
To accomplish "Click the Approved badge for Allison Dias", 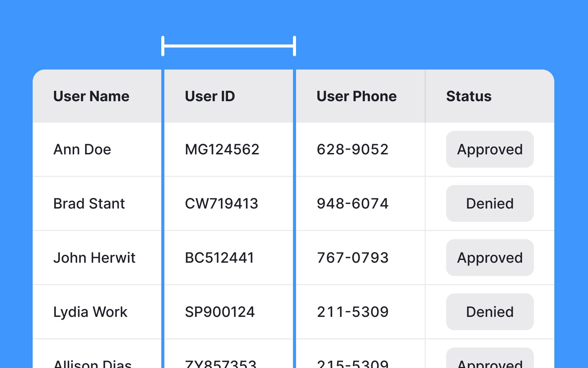I will click(490, 358).
